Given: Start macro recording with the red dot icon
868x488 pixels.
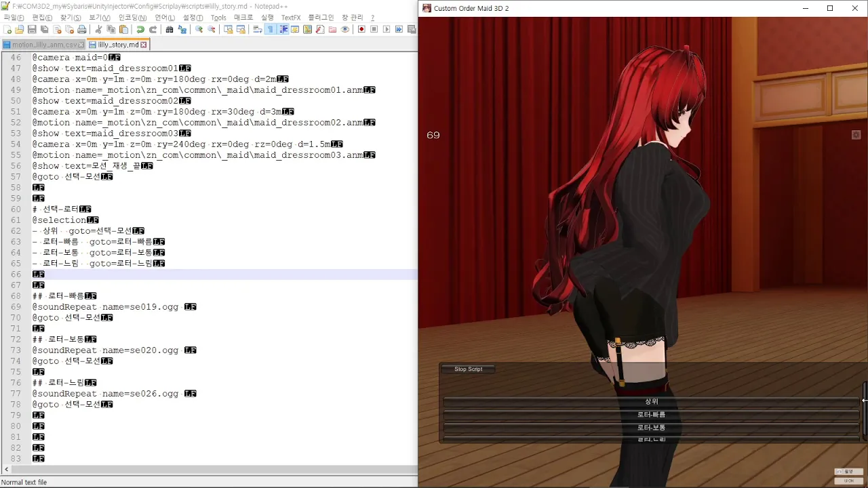Looking at the screenshot, I should click(361, 29).
